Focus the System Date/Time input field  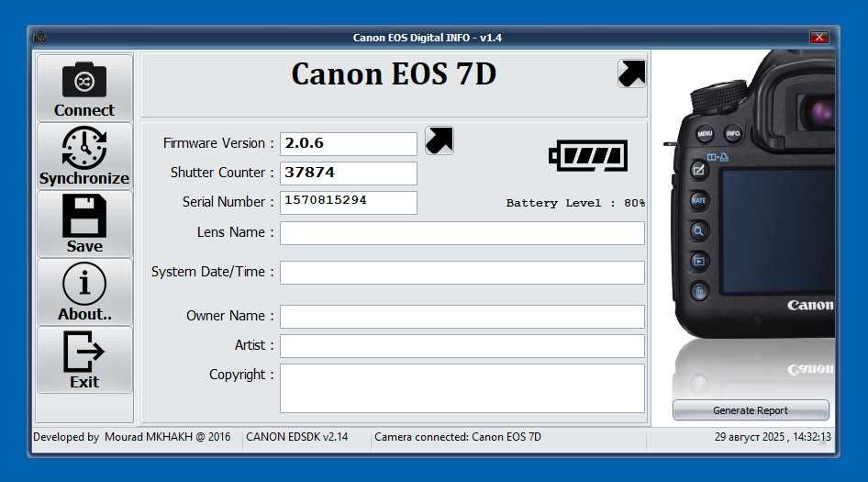coord(462,273)
